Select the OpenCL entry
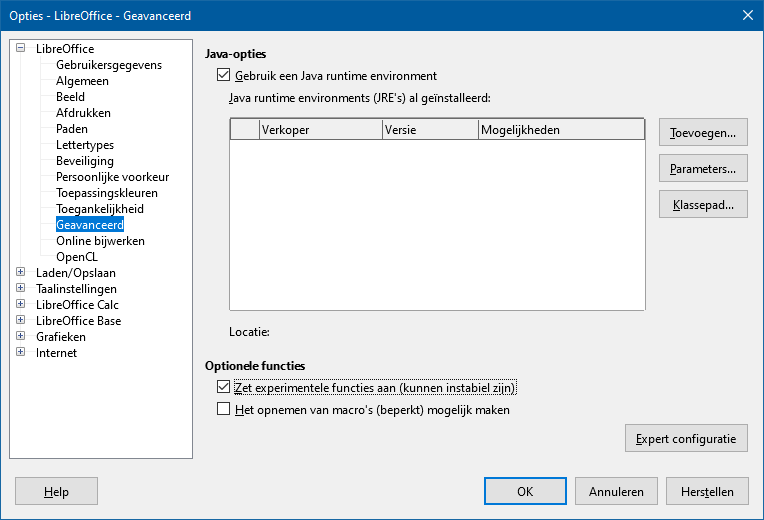The height and width of the screenshot is (520, 764). tap(77, 257)
